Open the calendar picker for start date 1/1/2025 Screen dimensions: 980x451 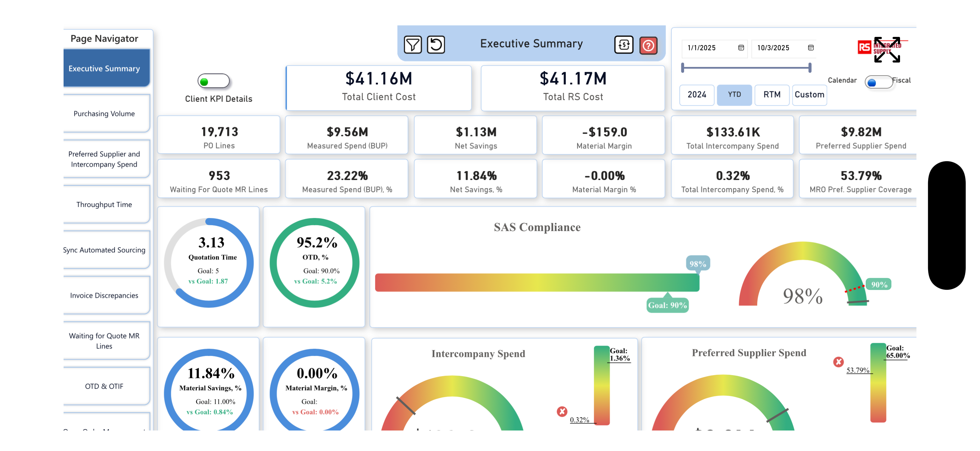741,48
